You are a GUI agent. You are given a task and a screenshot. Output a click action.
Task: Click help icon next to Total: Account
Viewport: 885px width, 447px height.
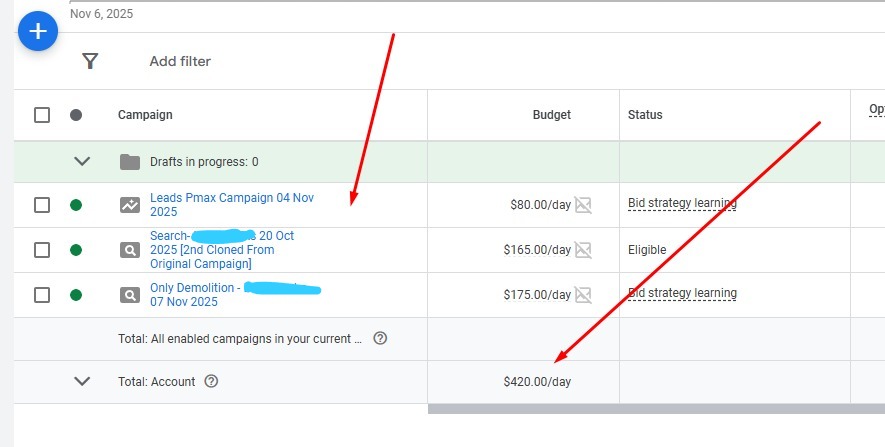(x=211, y=382)
